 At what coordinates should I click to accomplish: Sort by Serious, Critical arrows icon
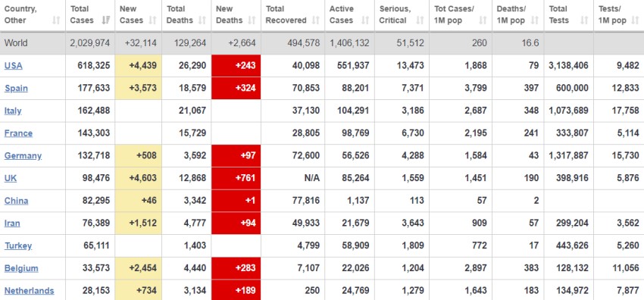pyautogui.click(x=420, y=20)
